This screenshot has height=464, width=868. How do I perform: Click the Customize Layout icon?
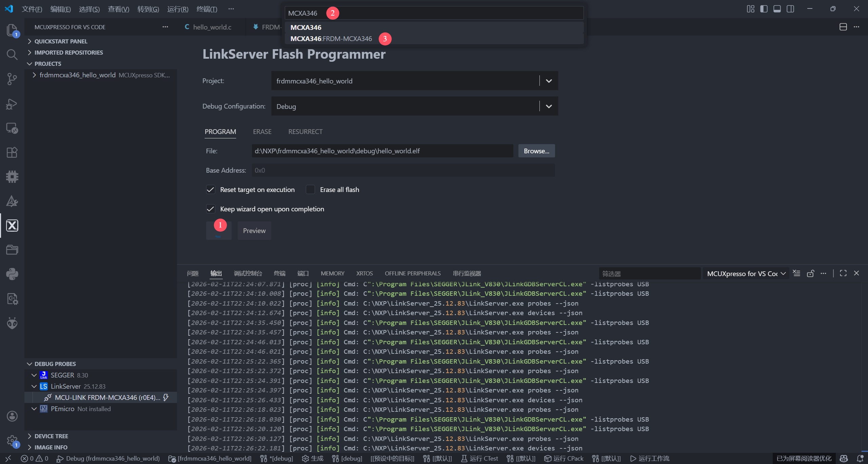click(x=751, y=9)
